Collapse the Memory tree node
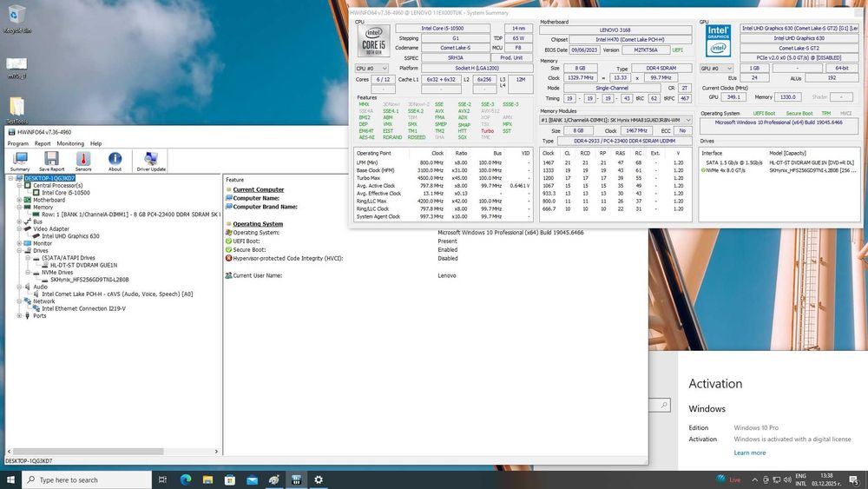Viewport: 868px width, 489px height. [19, 207]
